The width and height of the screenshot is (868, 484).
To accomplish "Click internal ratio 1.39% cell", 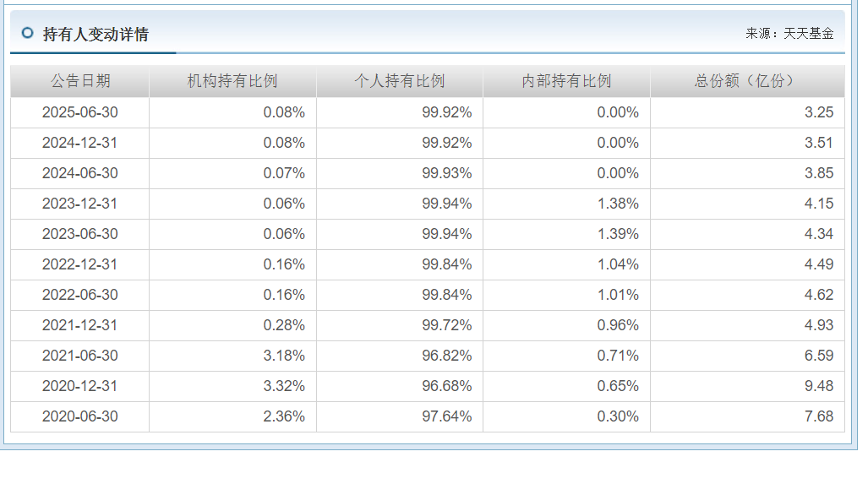I will pyautogui.click(x=618, y=234).
